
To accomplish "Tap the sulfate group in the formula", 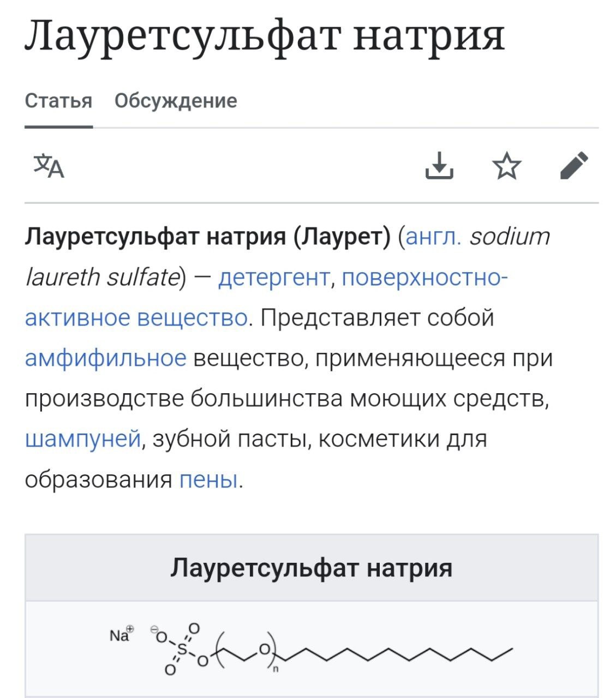I will click(x=180, y=649).
